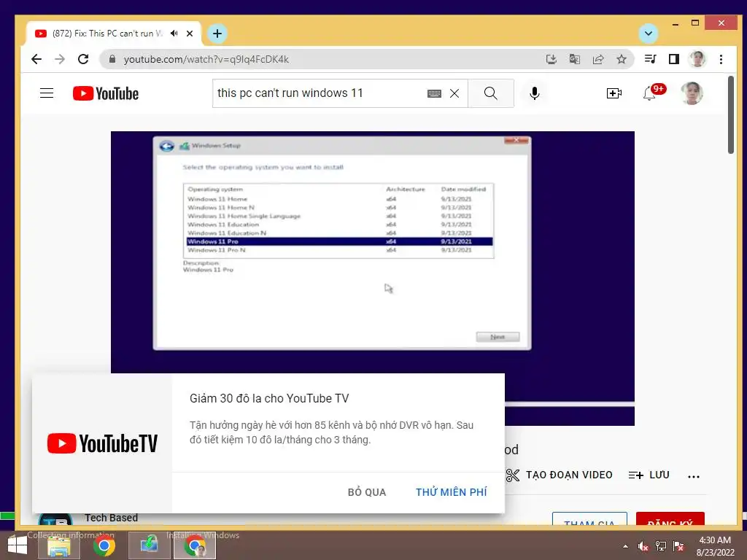Click the browser page vertical scrollbar
Image resolution: width=747 pixels, height=560 pixels.
tap(731, 114)
